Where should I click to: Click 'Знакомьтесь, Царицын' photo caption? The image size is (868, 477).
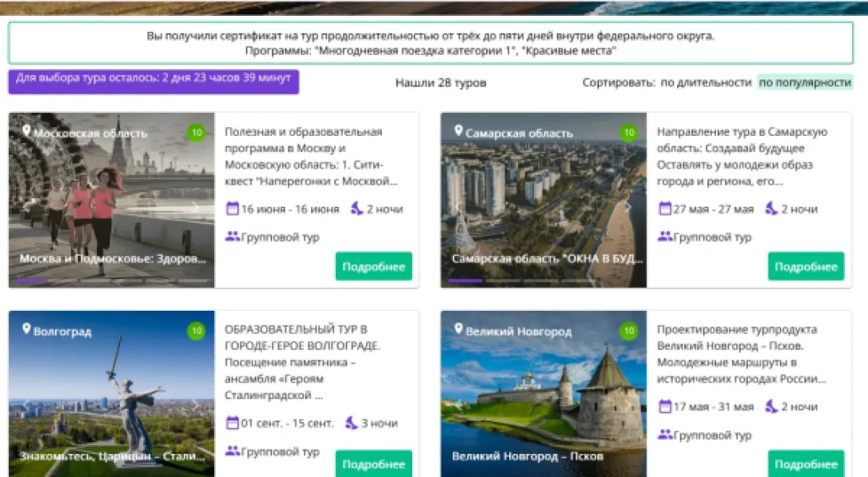112,456
